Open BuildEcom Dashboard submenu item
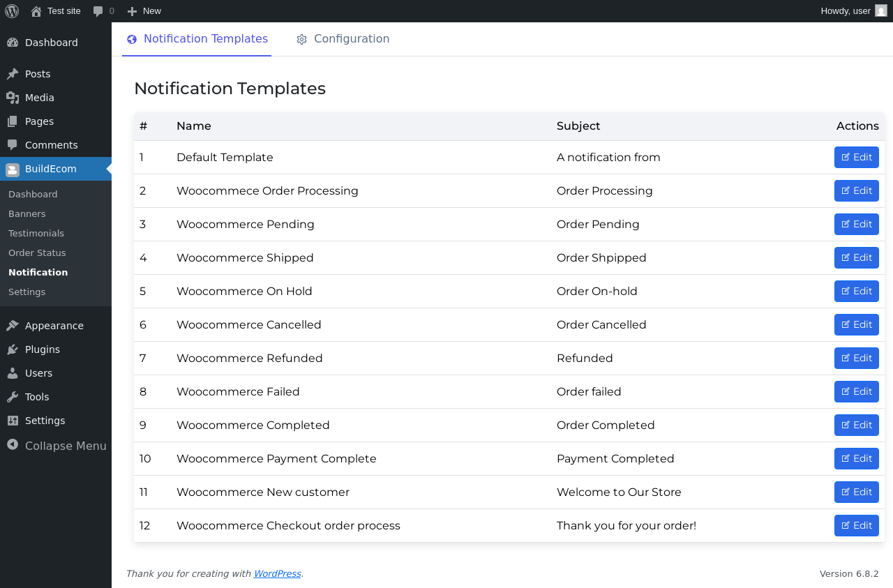Image resolution: width=893 pixels, height=588 pixels. pos(33,194)
